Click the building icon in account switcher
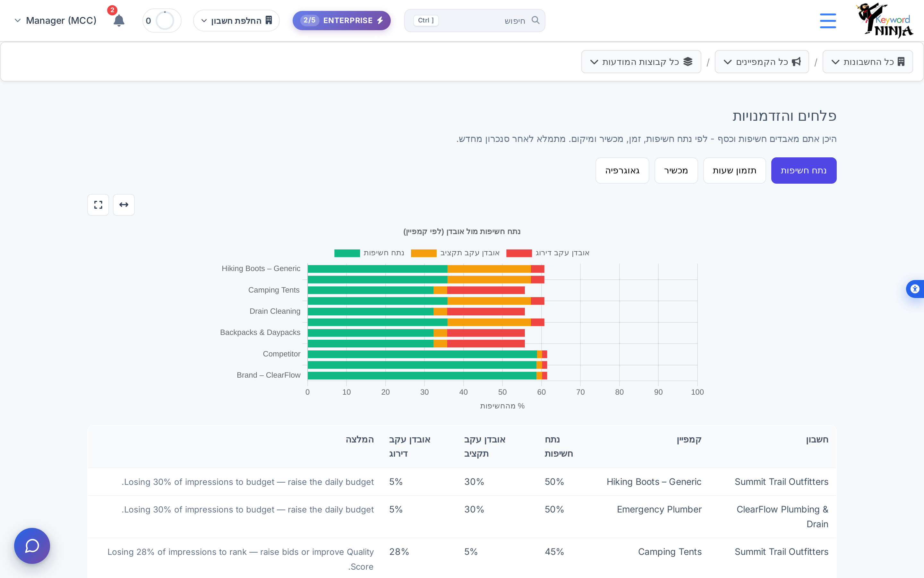 click(269, 20)
